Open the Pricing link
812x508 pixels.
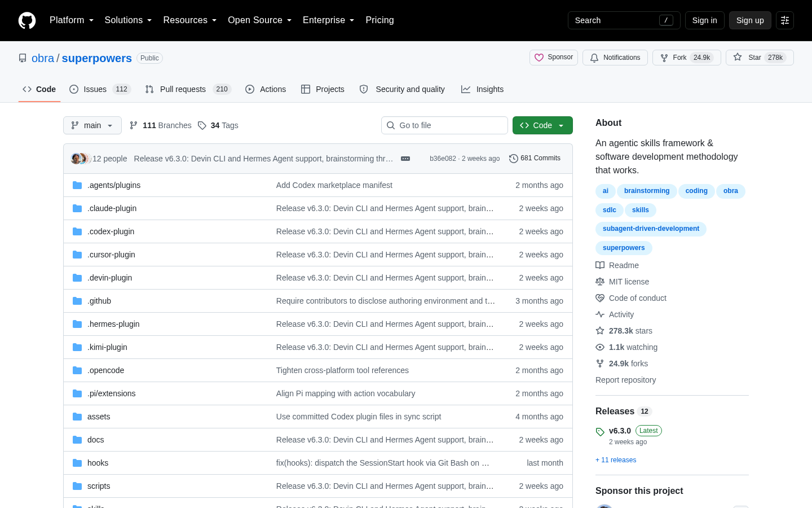click(379, 20)
